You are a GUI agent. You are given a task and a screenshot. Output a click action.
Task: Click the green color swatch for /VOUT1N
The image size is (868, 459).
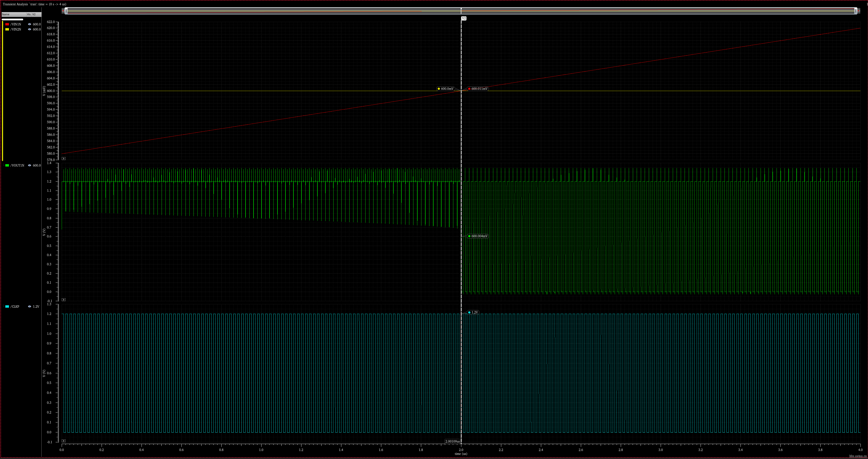(x=7, y=165)
